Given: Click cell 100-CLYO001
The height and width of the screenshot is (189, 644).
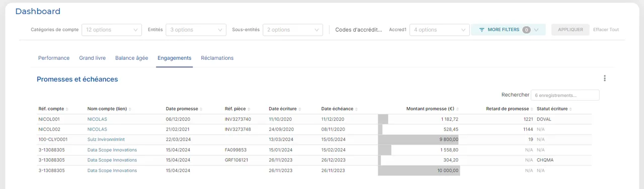Looking at the screenshot, I should pos(53,139).
